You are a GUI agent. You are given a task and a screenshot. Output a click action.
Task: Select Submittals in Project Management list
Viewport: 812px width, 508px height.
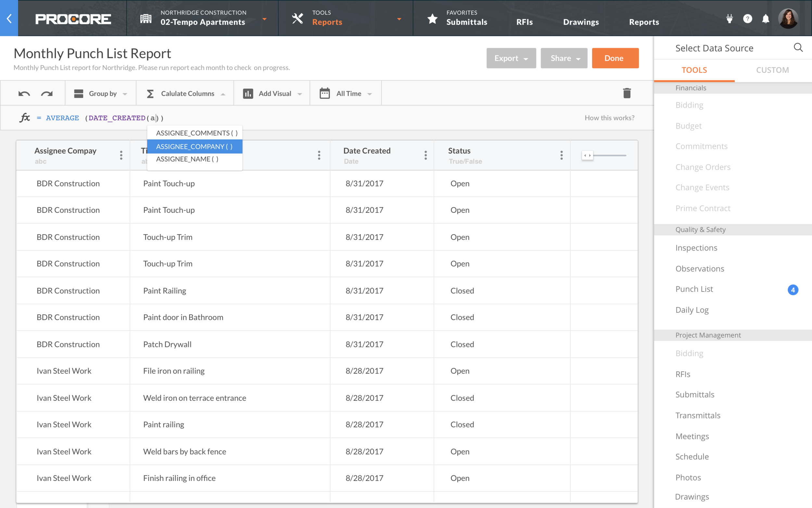click(x=694, y=395)
